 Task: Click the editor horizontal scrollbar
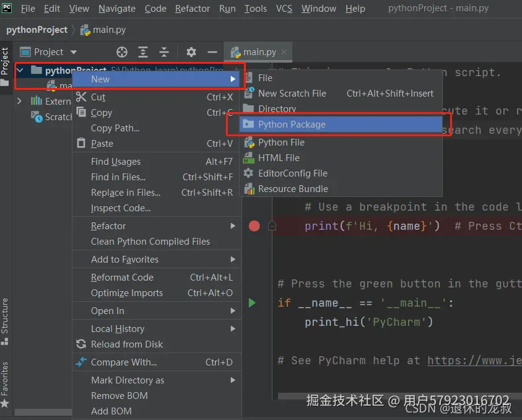click(x=399, y=396)
